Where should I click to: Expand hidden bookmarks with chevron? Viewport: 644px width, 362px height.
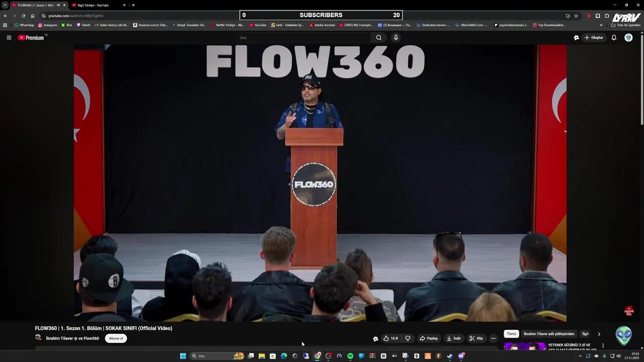(601, 25)
